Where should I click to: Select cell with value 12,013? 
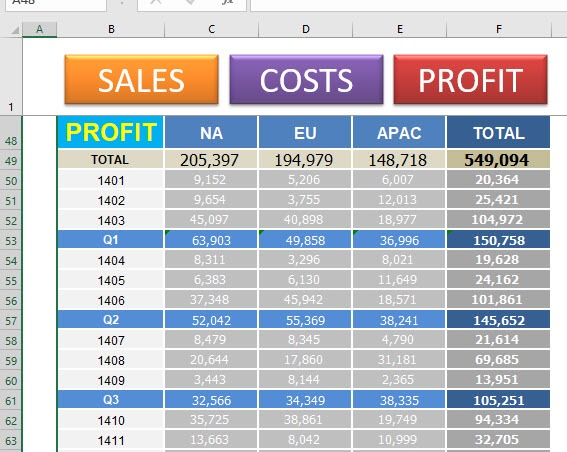(x=399, y=200)
